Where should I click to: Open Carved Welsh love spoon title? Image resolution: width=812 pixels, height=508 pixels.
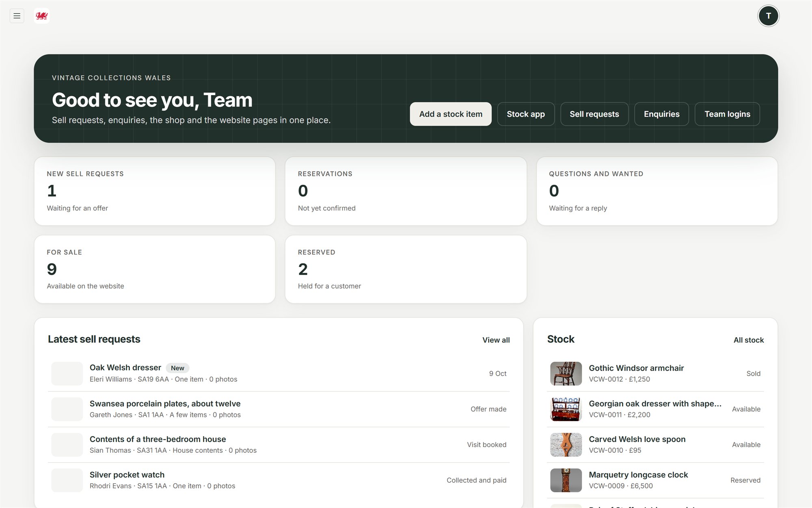click(637, 439)
